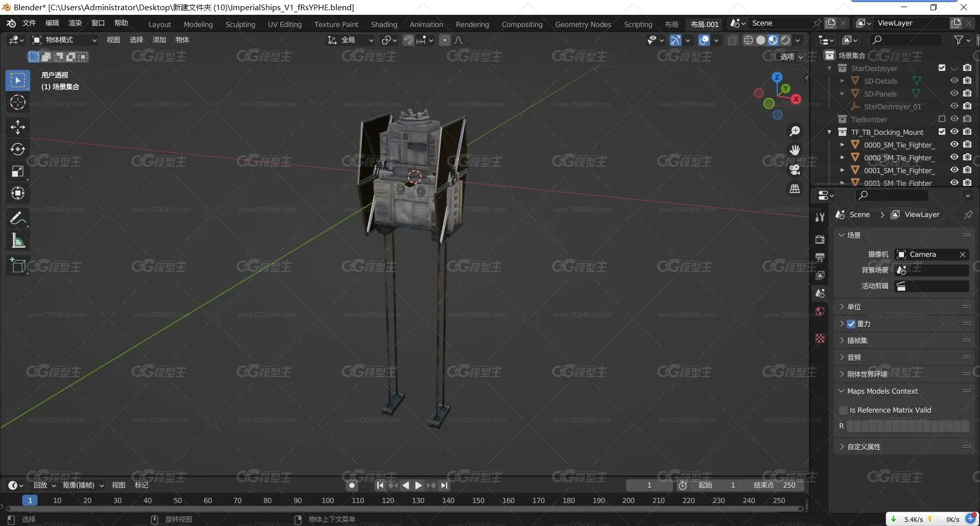Switch perspective/orthographic with grid icon

[x=795, y=189]
